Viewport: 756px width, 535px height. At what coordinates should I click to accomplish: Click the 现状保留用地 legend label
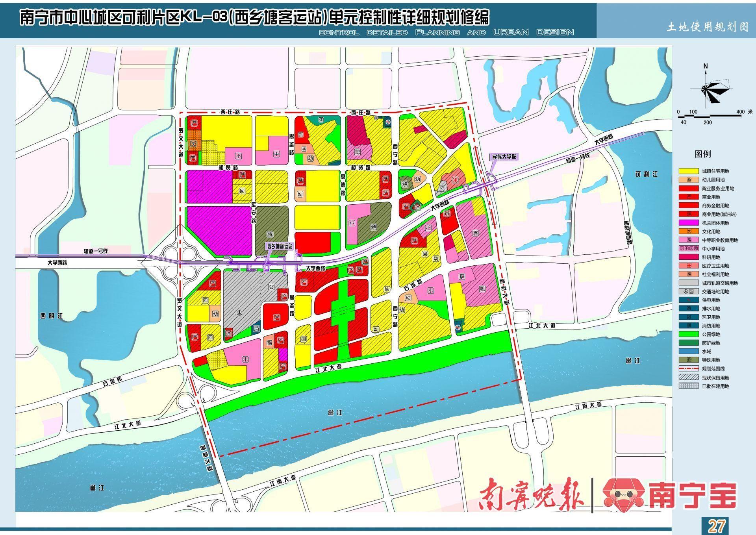[x=715, y=378]
